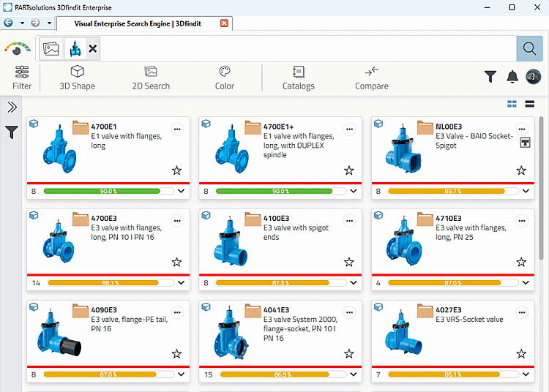Expand the 4700E1 result details chevron

pos(181,192)
